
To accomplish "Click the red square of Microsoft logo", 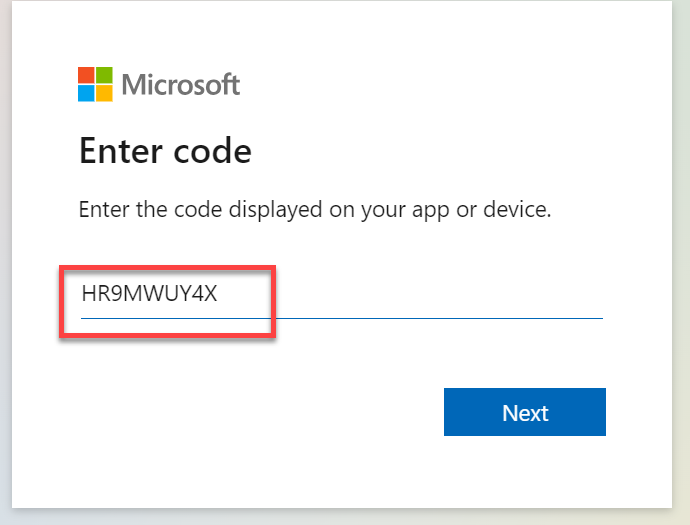I will 86,76.
